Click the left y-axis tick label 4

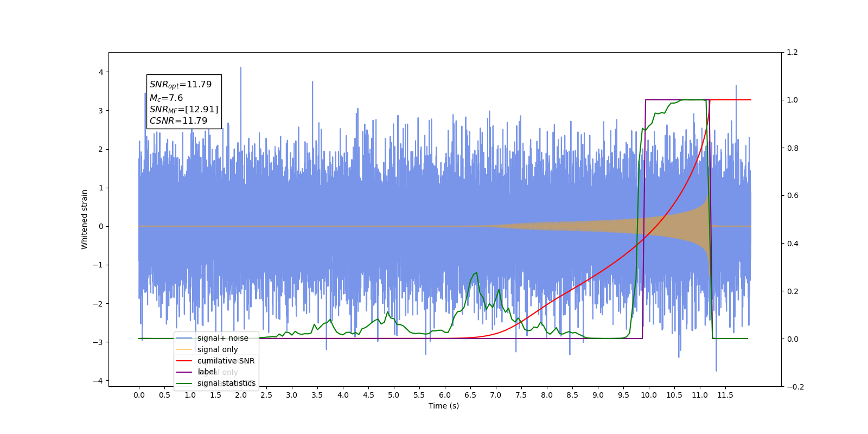(101, 72)
